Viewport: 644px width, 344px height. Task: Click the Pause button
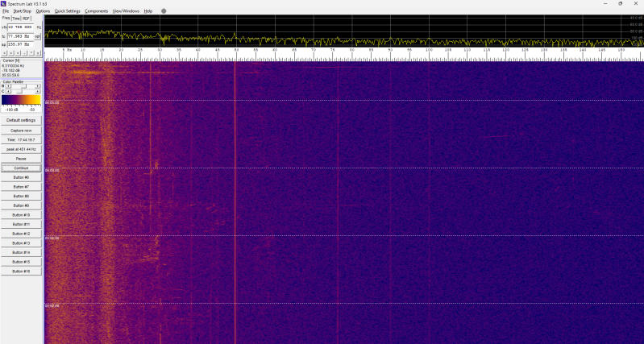(x=21, y=159)
